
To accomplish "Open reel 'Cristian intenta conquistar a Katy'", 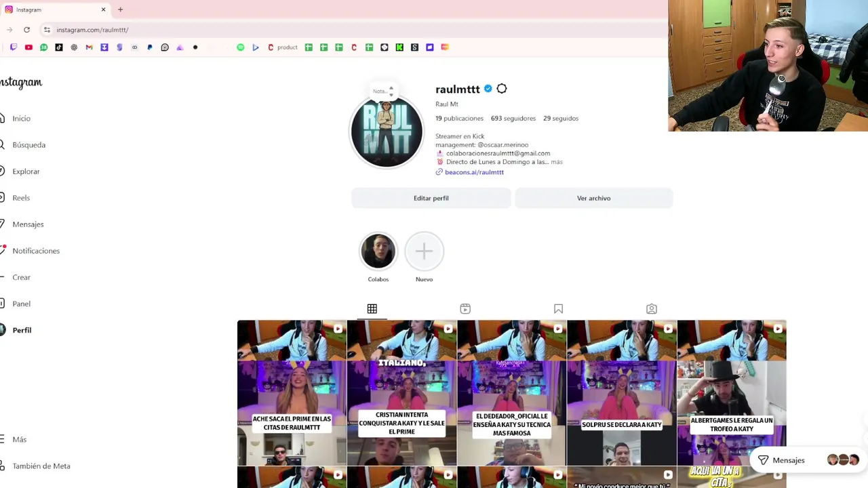I will (401, 392).
